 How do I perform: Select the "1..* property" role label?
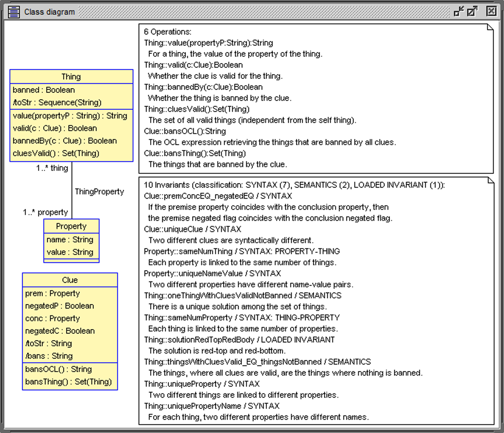tap(45, 212)
